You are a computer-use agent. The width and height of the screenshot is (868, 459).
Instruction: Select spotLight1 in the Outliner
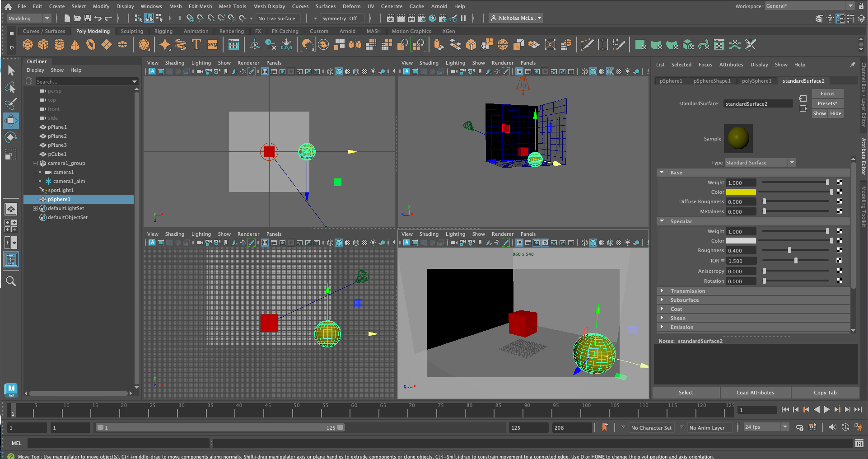61,190
